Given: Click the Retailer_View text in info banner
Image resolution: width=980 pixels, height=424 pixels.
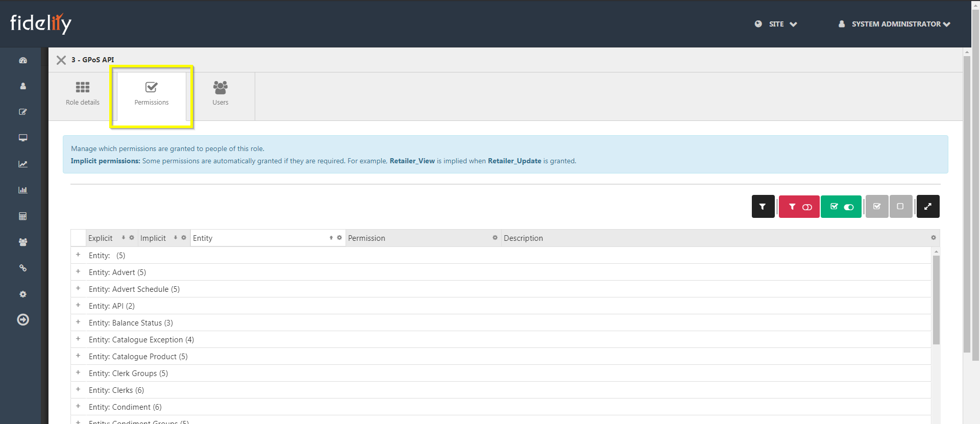Looking at the screenshot, I should point(412,161).
